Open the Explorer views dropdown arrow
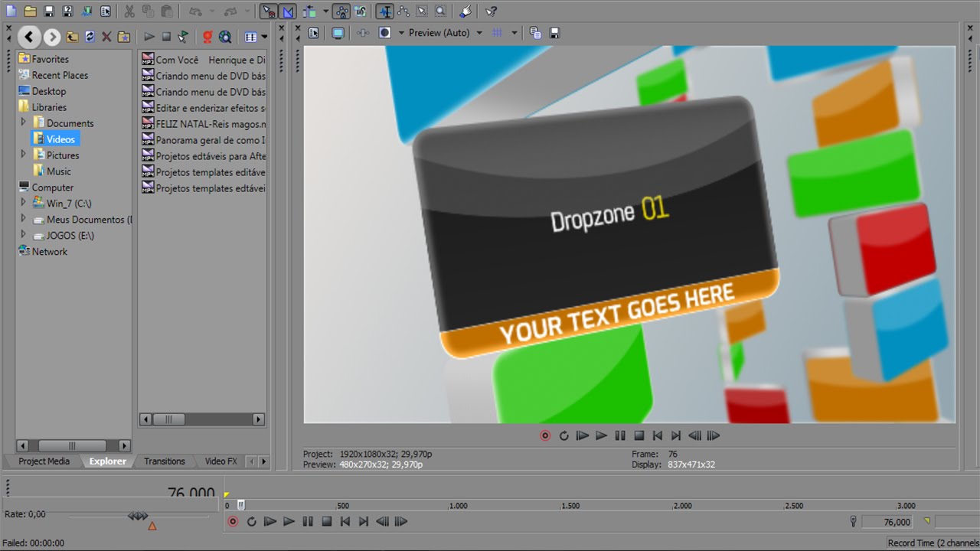 click(x=264, y=37)
